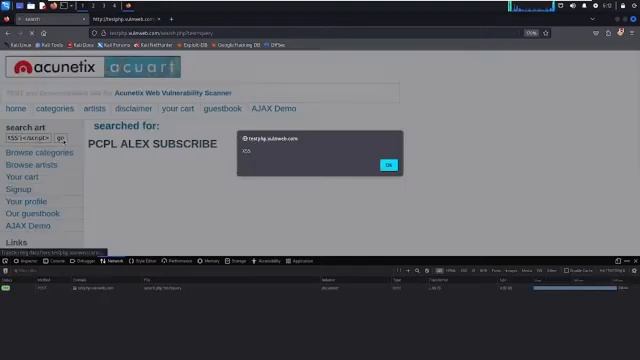Open the terminal emulator taskbar icon

(64, 6)
